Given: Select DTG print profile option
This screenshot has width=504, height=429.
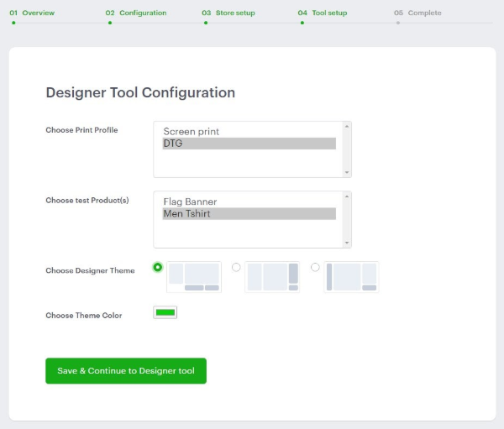Looking at the screenshot, I should tap(248, 144).
